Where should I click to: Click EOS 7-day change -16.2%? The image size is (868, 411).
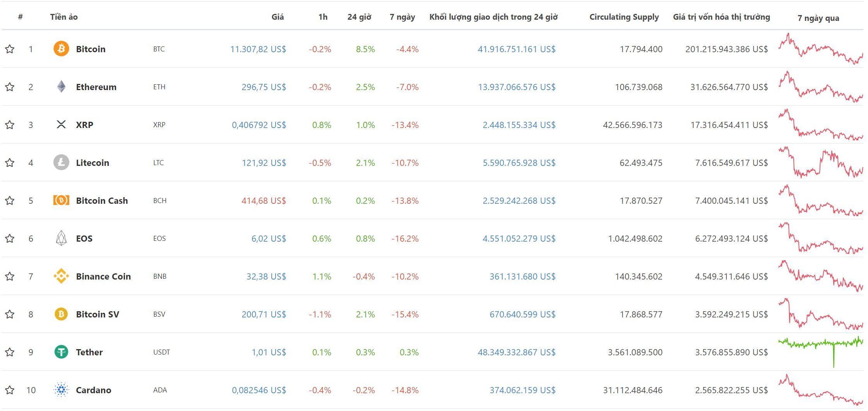405,239
